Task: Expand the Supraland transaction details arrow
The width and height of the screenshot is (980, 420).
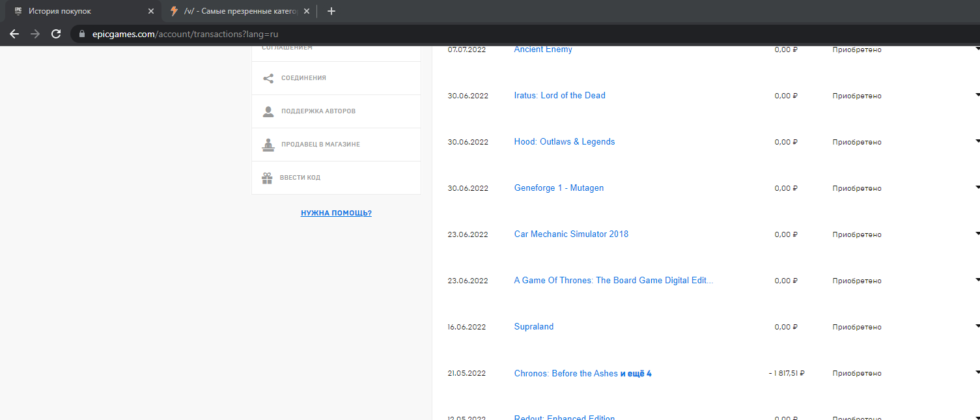Action: [x=977, y=326]
